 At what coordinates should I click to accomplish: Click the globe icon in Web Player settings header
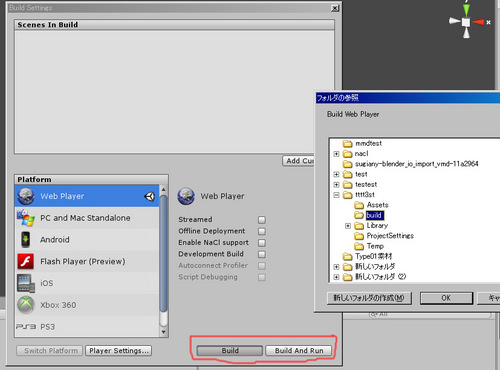(x=186, y=196)
